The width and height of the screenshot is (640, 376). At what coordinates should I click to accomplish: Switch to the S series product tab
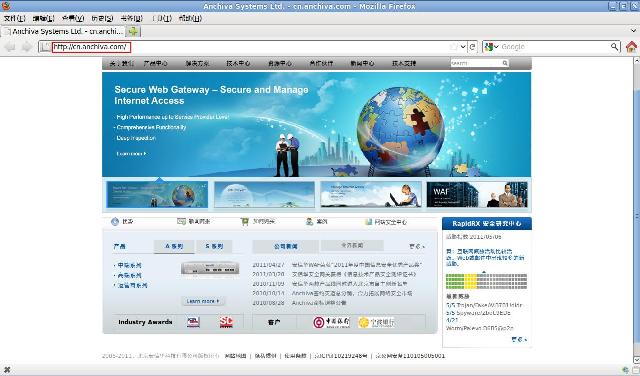214,246
